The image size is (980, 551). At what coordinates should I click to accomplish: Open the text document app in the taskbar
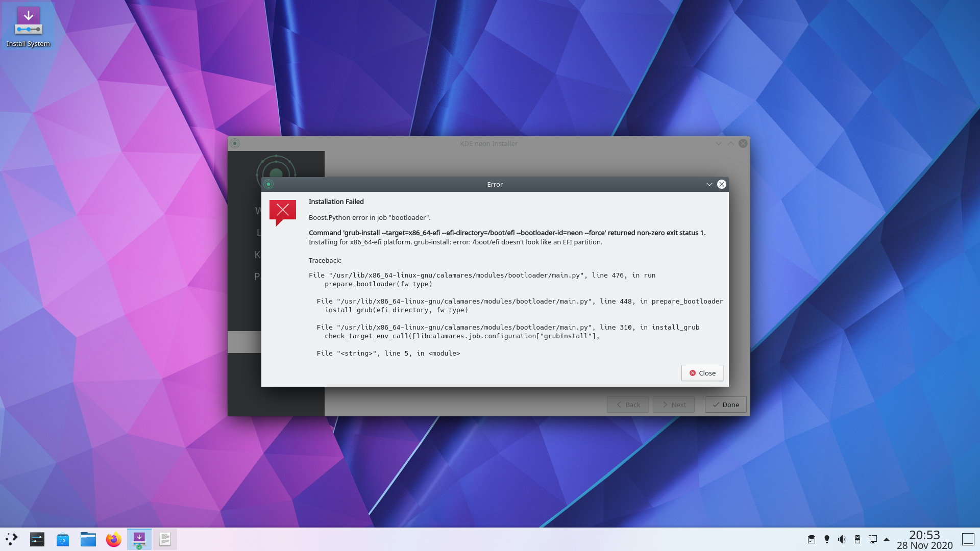(164, 539)
